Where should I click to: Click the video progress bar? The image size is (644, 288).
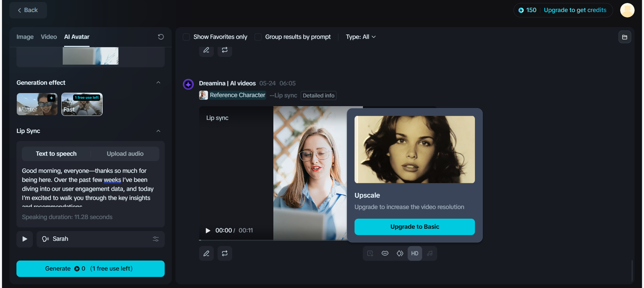[273, 240]
